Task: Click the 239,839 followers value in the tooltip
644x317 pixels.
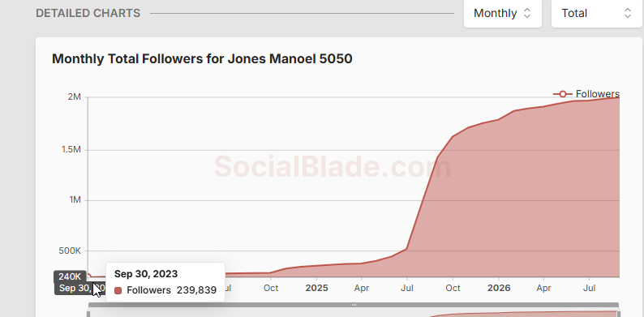Action: (x=196, y=290)
